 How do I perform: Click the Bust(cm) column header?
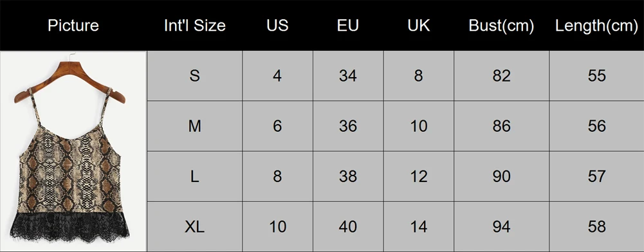501,26
